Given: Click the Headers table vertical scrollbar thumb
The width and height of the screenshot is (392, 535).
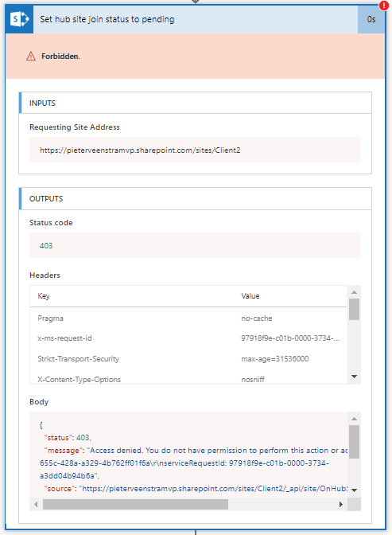Looking at the screenshot, I should [x=354, y=309].
